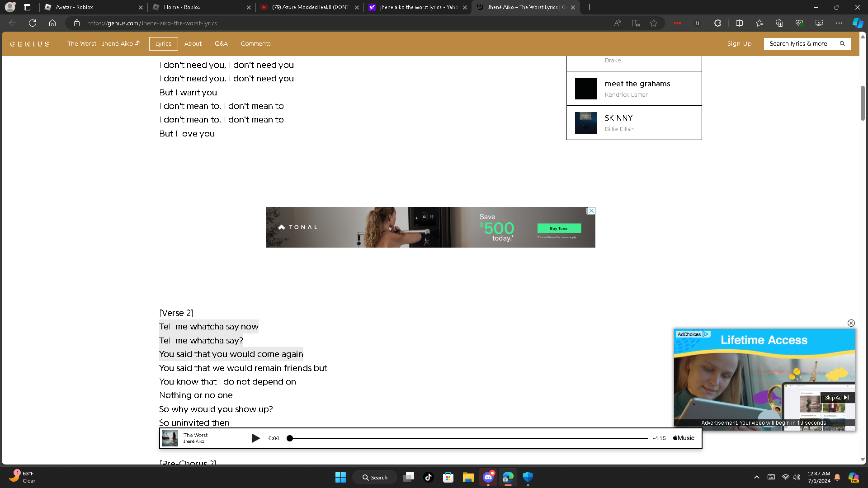
Task: Close the floating video ad
Action: point(851,323)
